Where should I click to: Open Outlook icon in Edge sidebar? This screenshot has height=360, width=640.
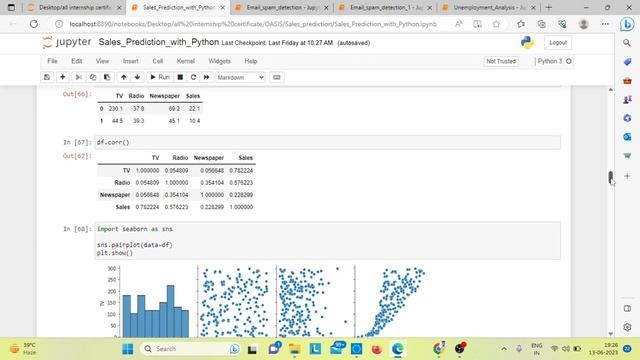pyautogui.click(x=627, y=137)
